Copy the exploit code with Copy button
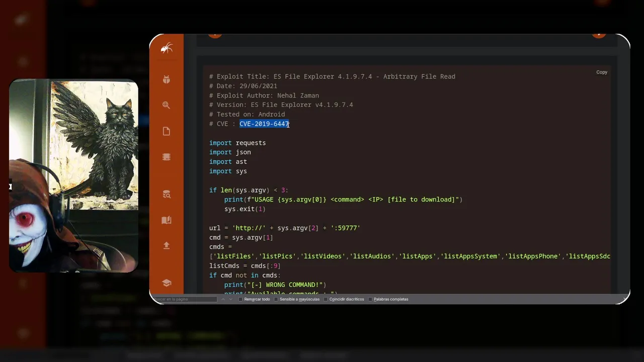Screen dimensions: 644x362 tap(602, 72)
